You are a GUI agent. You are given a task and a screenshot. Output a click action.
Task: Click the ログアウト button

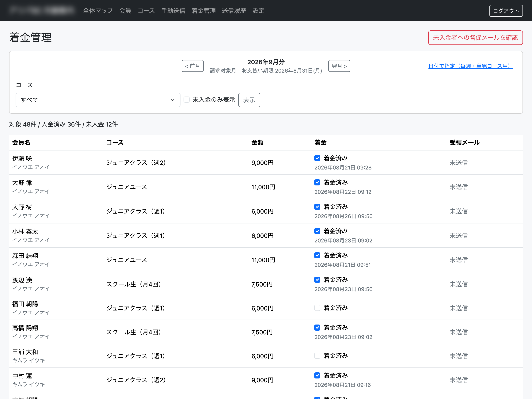pyautogui.click(x=506, y=11)
